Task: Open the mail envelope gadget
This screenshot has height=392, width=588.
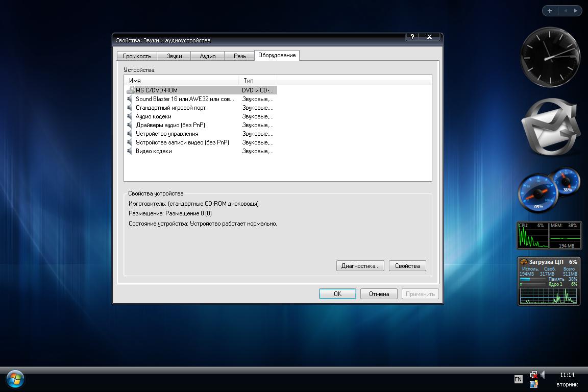Action: tap(550, 128)
